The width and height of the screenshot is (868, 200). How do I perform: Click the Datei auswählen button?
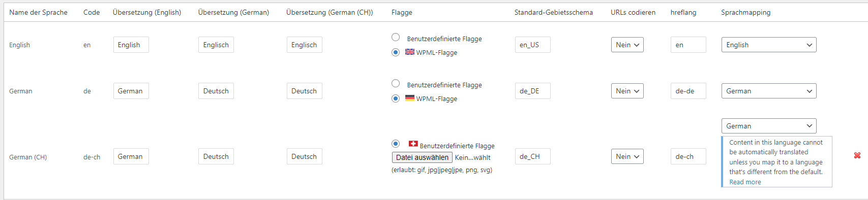tap(422, 157)
